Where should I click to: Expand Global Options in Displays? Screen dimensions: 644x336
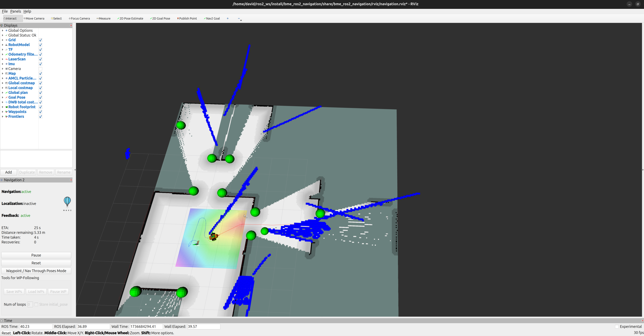(x=3, y=30)
